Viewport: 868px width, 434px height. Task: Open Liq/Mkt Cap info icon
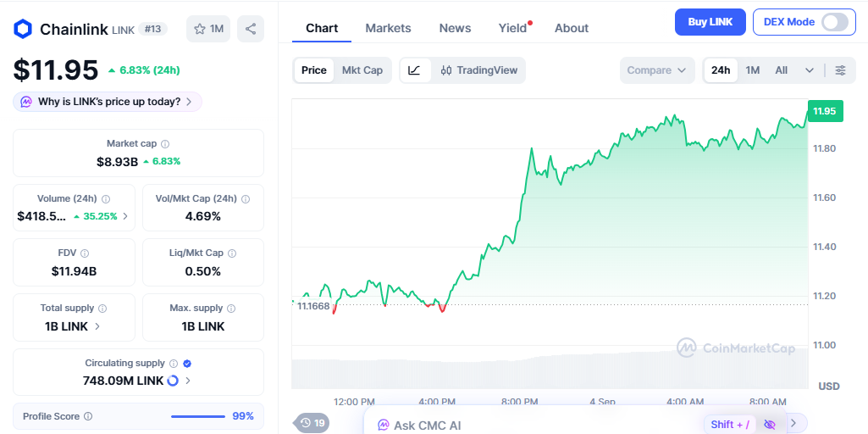point(232,253)
